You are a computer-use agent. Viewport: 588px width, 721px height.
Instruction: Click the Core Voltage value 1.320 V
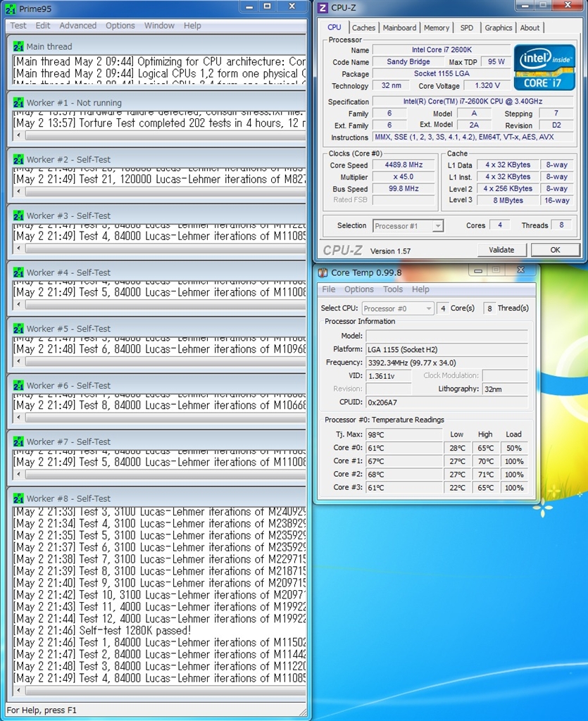pyautogui.click(x=487, y=85)
